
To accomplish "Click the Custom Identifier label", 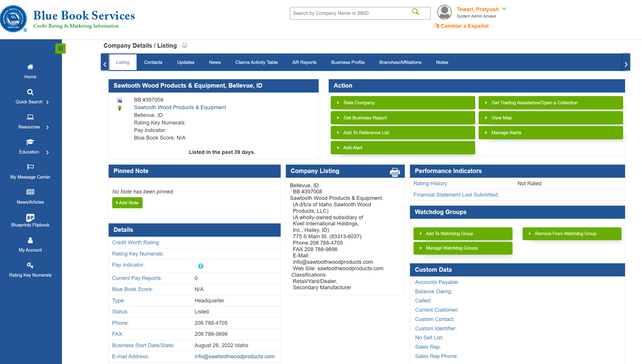I will (436, 329).
